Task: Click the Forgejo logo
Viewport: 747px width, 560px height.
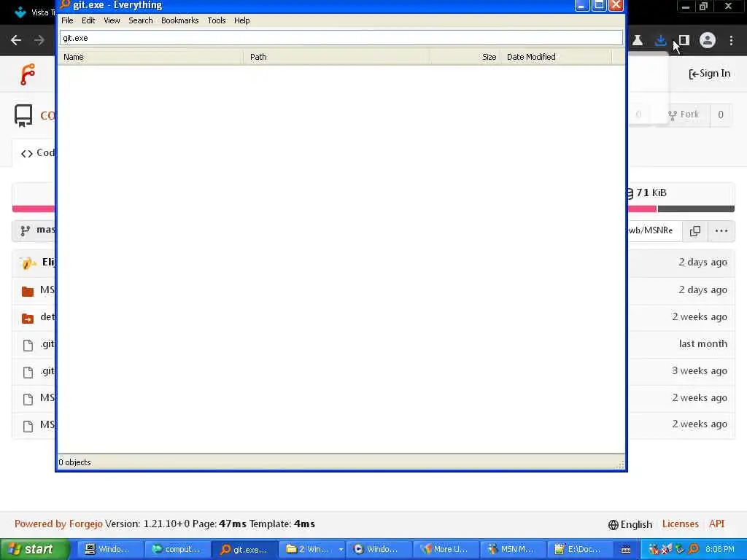Action: [x=28, y=75]
